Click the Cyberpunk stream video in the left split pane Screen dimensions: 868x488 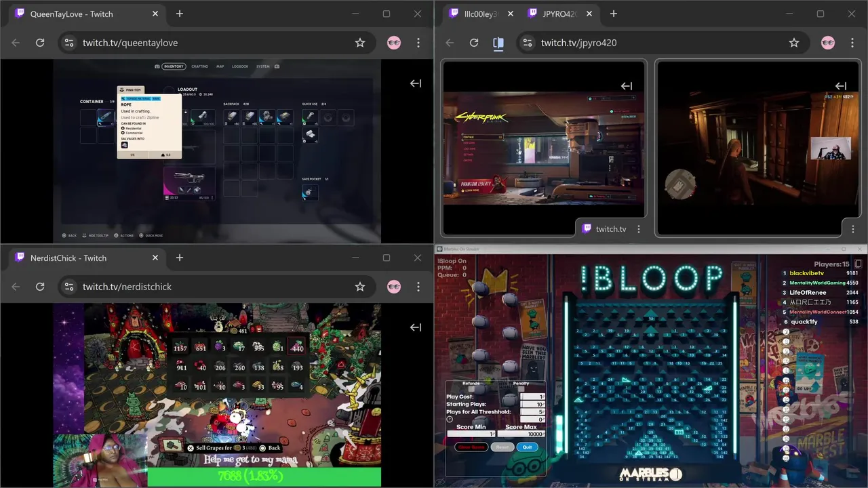(544, 147)
